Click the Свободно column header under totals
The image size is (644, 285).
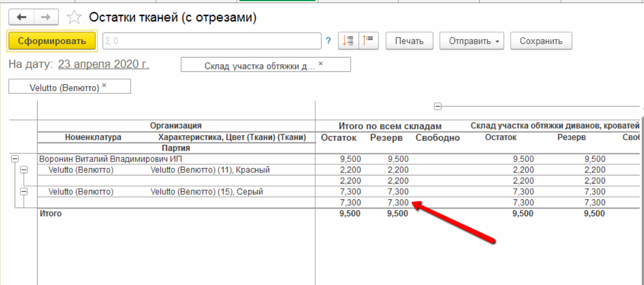[x=437, y=138]
